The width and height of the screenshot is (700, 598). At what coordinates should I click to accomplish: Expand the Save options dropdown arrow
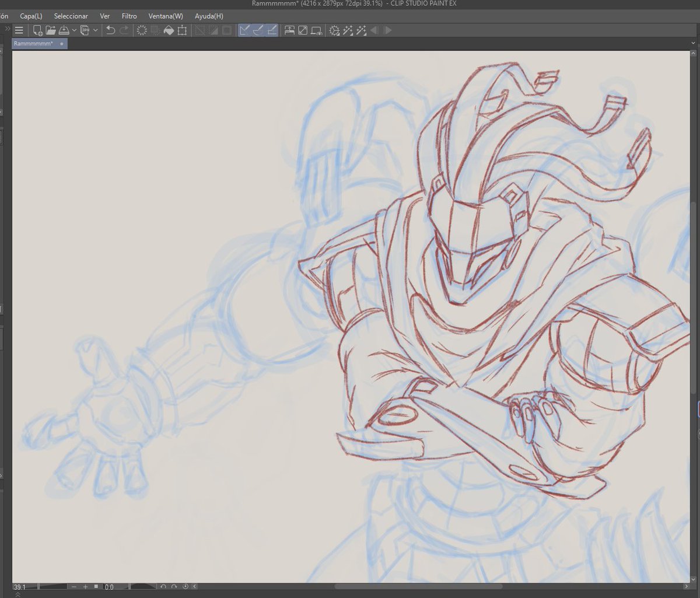(x=74, y=31)
